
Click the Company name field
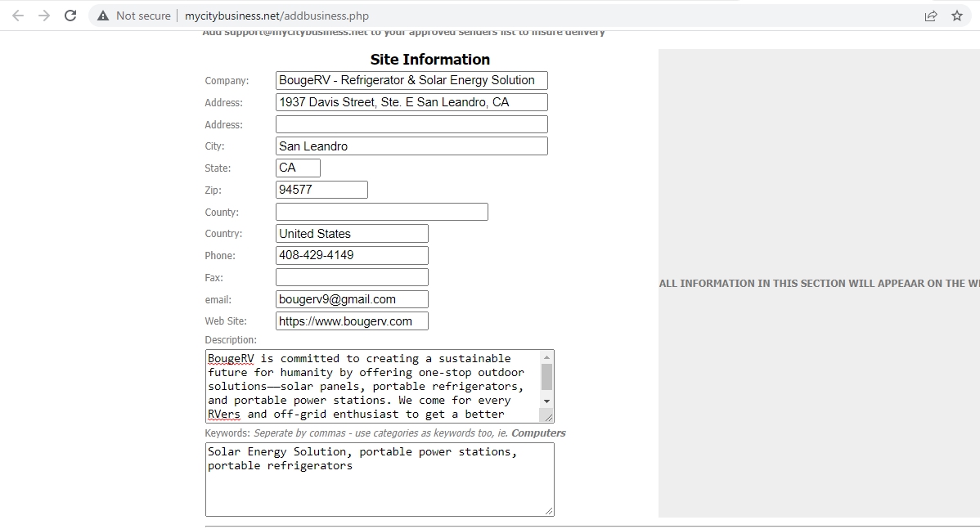(411, 80)
